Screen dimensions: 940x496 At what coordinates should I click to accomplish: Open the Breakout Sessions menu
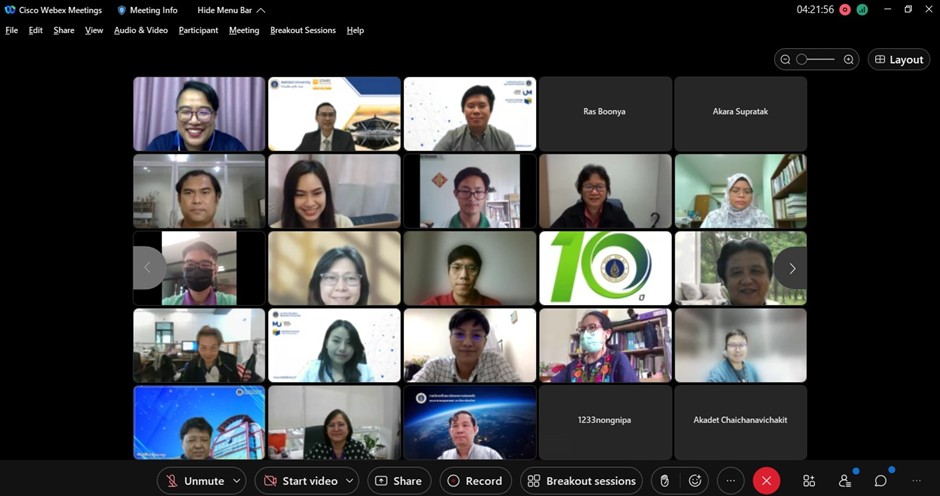[x=303, y=30]
